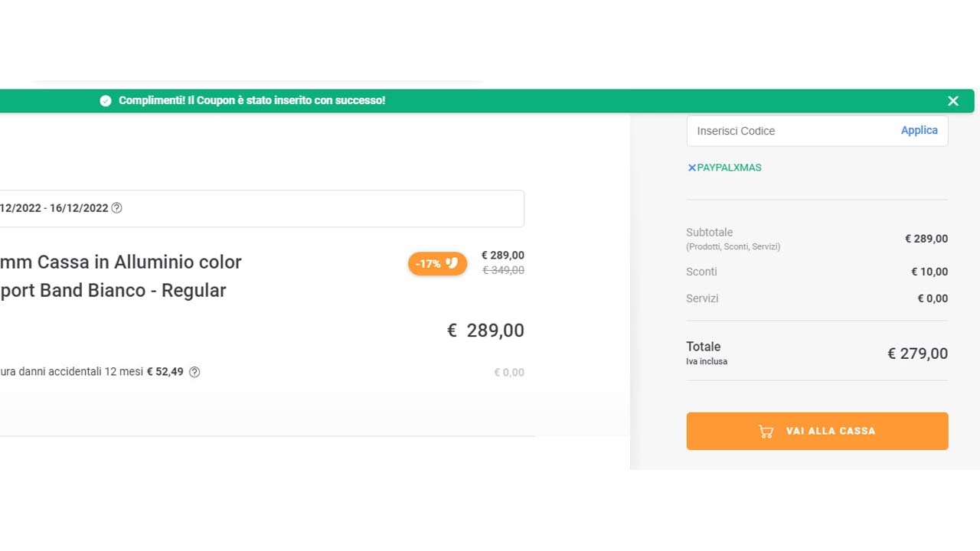
Task: Click the smiley icon inside discount badge
Action: (x=452, y=262)
